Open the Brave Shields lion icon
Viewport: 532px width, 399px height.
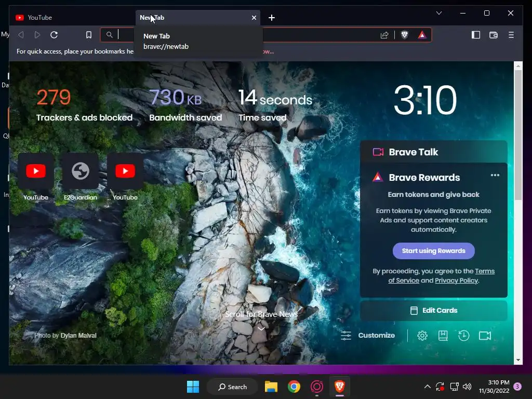click(404, 35)
